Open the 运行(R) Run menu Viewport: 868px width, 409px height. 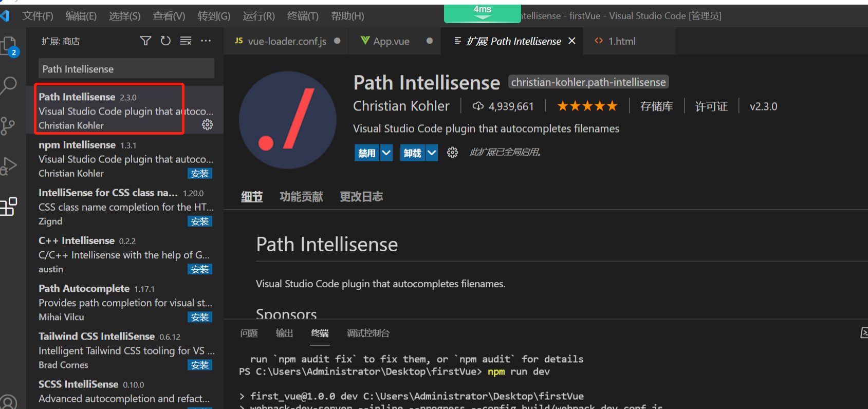(x=259, y=16)
